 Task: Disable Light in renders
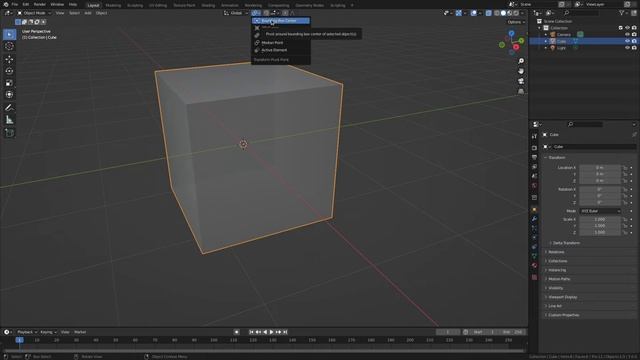pos(634,48)
